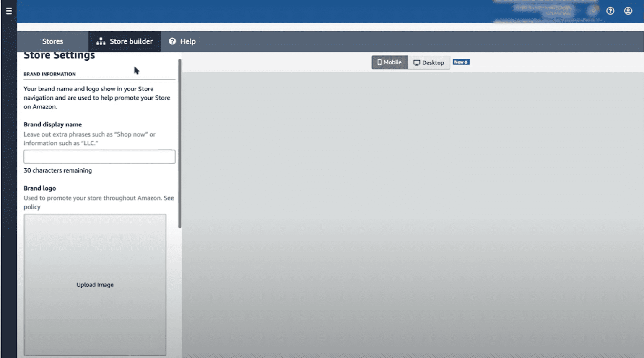Viewport: 644px width, 358px height.
Task: Click the monitor icon in Desktop button
Action: (x=416, y=63)
